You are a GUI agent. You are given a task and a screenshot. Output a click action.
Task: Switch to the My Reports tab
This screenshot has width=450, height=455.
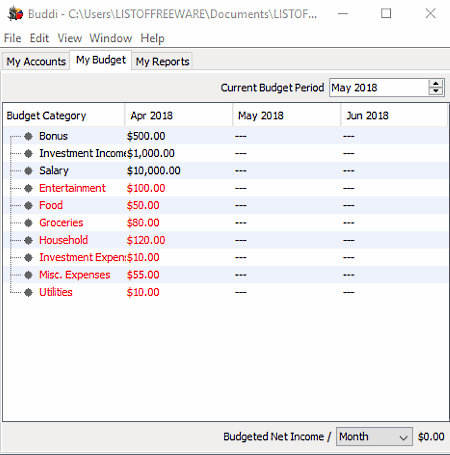click(x=162, y=62)
